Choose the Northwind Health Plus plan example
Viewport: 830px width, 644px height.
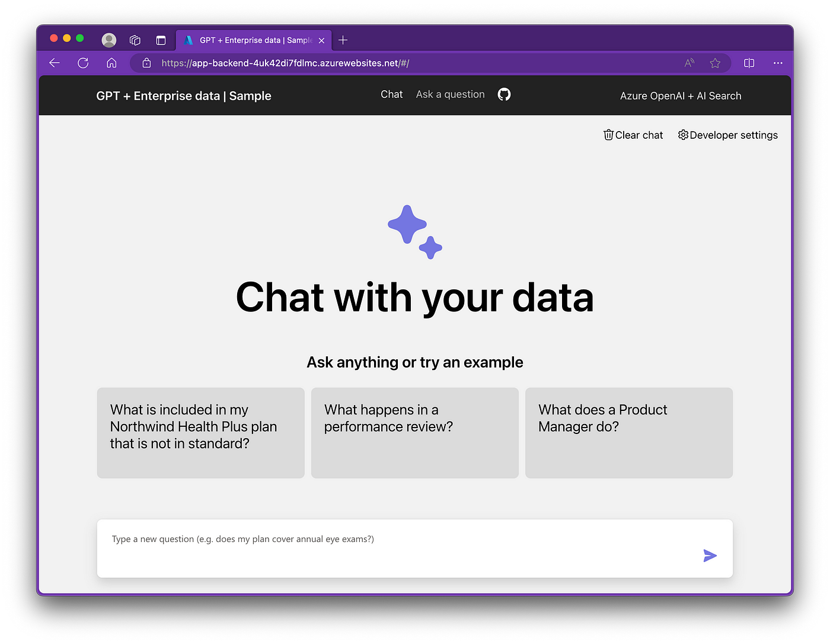pyautogui.click(x=201, y=433)
